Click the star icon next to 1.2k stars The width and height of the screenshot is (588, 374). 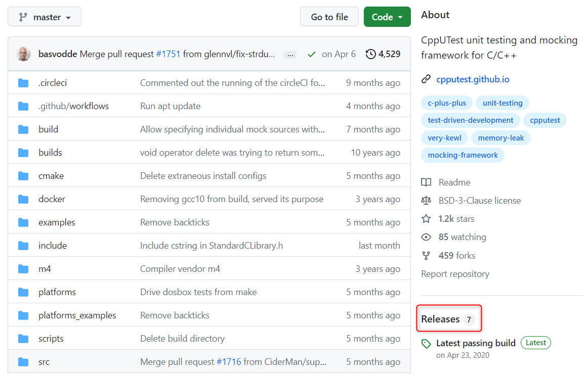[426, 219]
